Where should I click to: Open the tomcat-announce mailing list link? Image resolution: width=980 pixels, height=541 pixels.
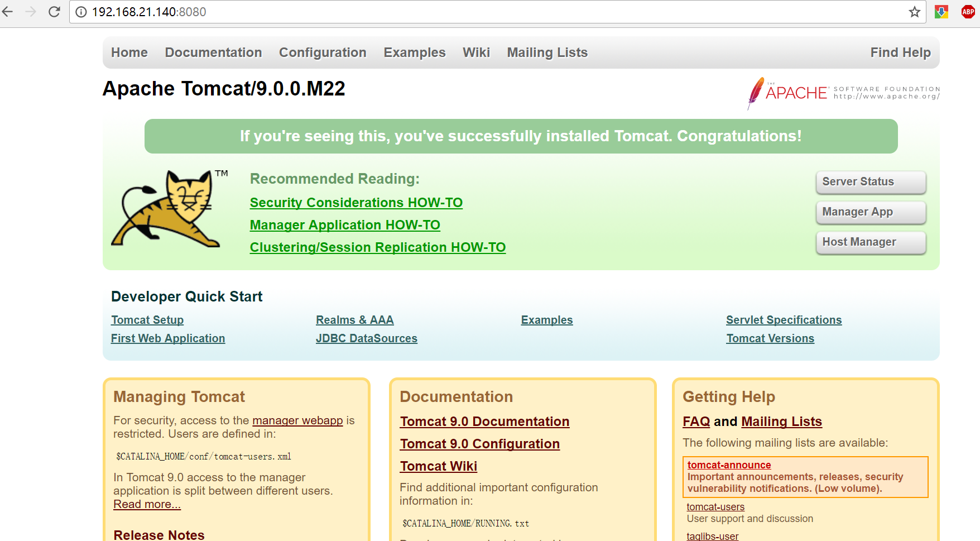coord(729,465)
